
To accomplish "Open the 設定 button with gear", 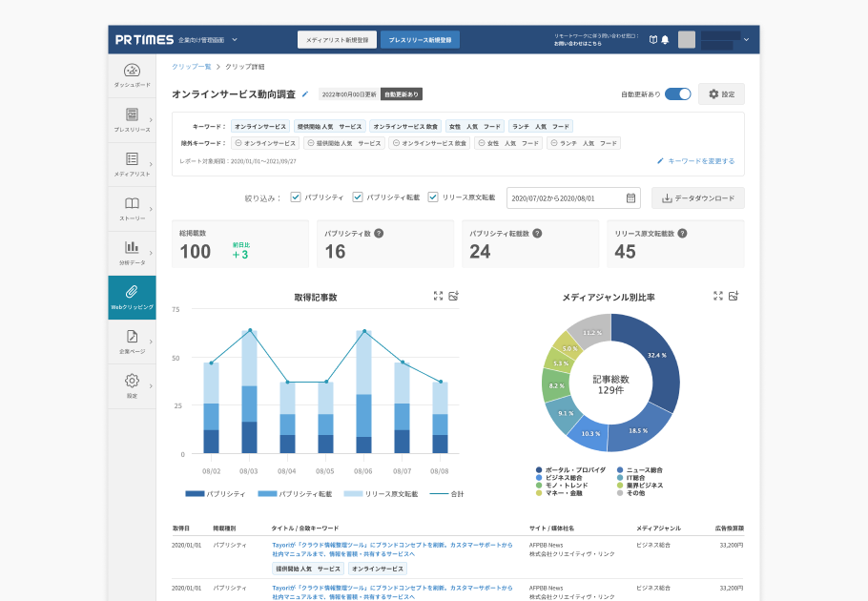I will [721, 94].
